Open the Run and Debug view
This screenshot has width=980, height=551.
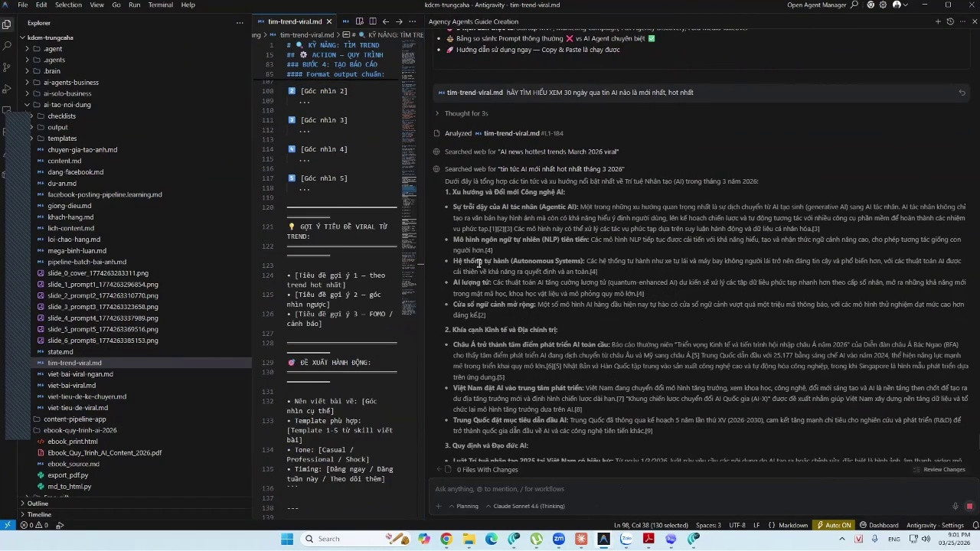(7, 90)
